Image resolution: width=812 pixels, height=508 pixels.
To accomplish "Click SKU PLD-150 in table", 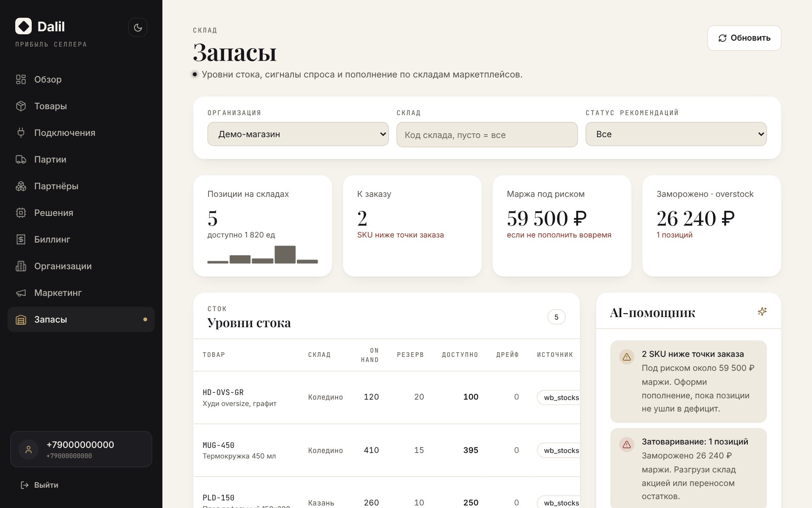I will pyautogui.click(x=219, y=498).
